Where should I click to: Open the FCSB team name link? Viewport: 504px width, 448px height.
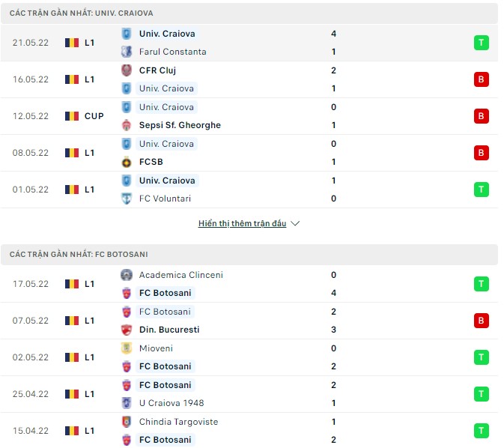coord(151,162)
